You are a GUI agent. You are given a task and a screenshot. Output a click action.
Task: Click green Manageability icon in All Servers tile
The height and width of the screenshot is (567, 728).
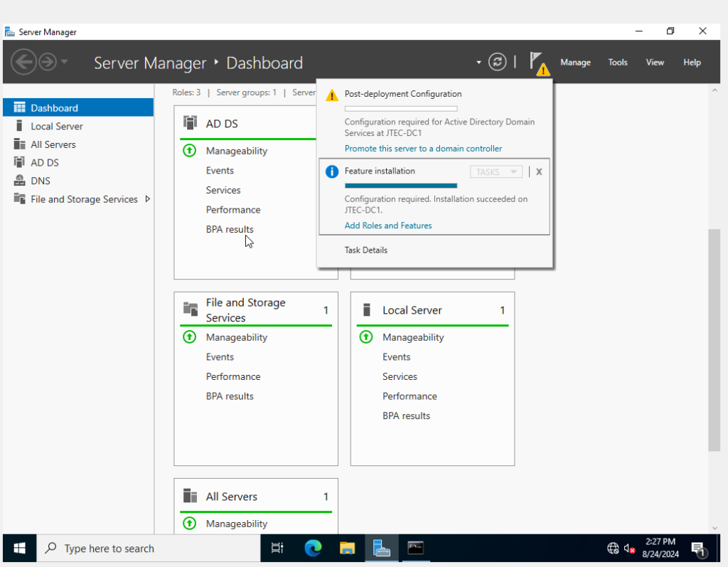pos(189,524)
